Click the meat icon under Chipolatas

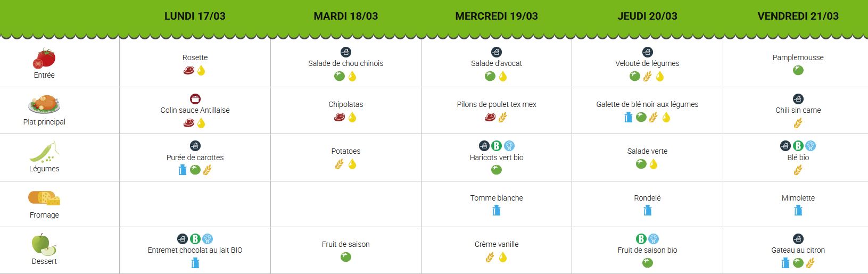(x=340, y=117)
